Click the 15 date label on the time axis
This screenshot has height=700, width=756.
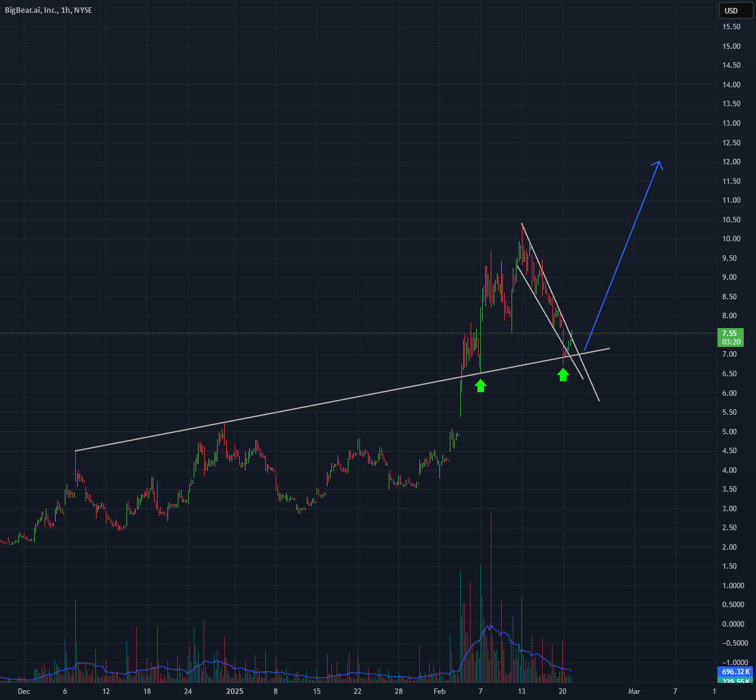(x=317, y=691)
